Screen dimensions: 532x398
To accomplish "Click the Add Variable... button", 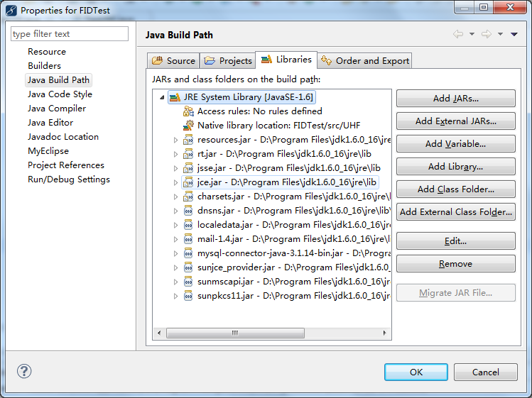I will 456,144.
